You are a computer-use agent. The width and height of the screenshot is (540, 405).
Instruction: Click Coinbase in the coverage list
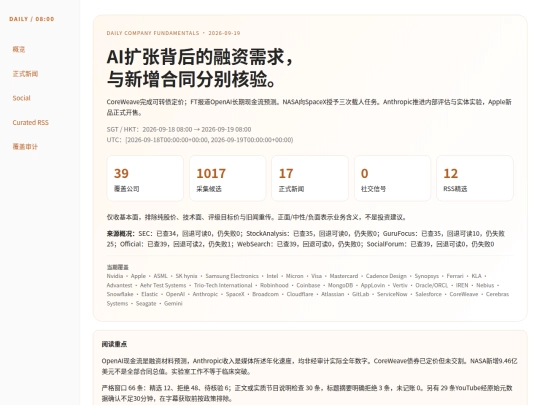[308, 285]
